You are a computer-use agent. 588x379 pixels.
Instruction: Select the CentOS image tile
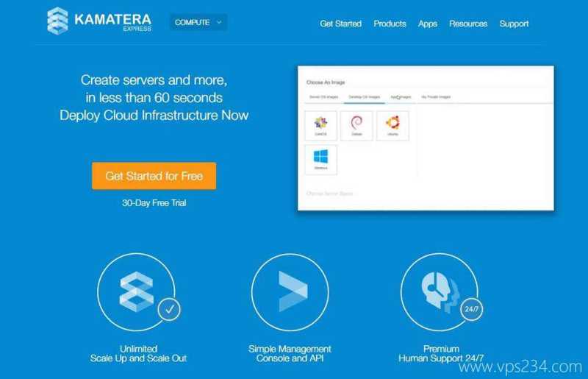click(320, 126)
